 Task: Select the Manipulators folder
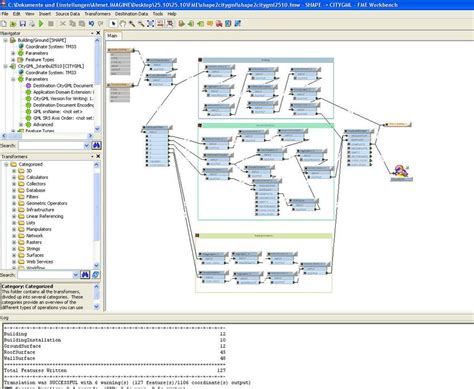39,229
